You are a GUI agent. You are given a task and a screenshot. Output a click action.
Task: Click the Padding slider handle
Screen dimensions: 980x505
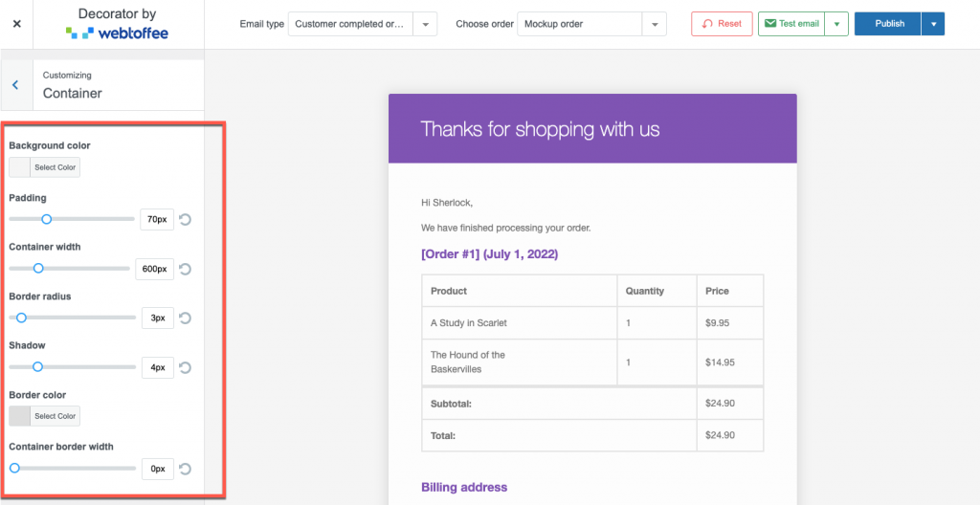coord(46,219)
